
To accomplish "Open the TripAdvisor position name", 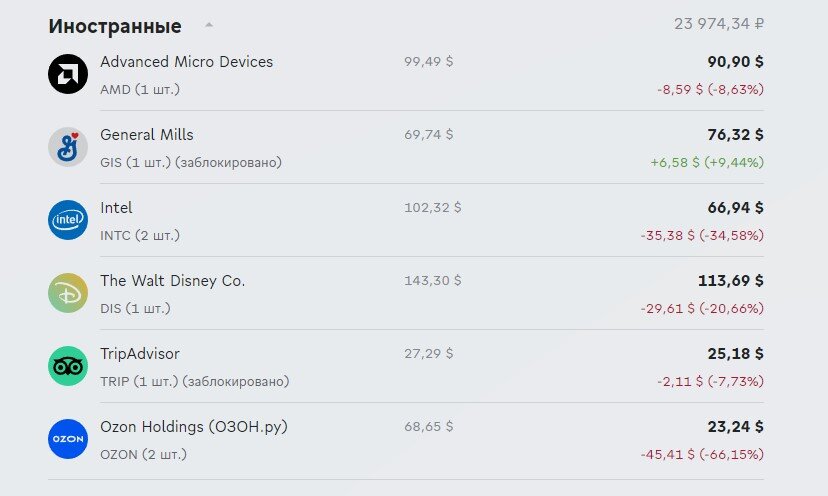I will [140, 353].
